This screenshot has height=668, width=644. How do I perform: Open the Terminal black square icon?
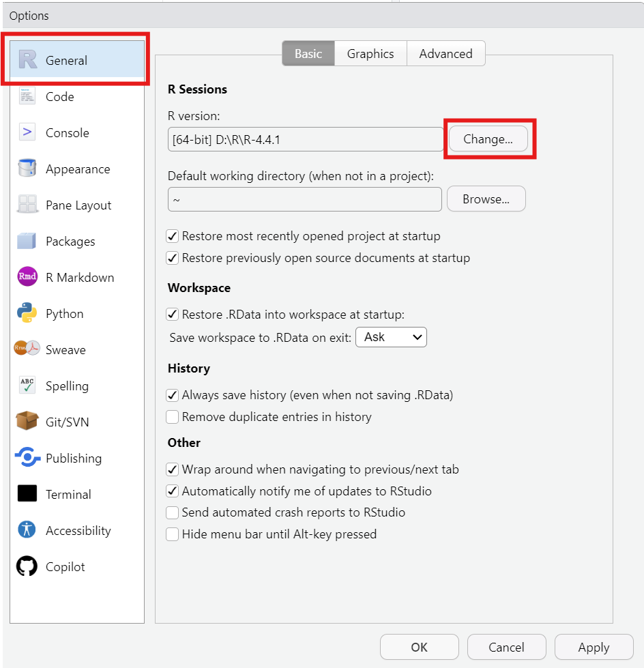point(27,493)
